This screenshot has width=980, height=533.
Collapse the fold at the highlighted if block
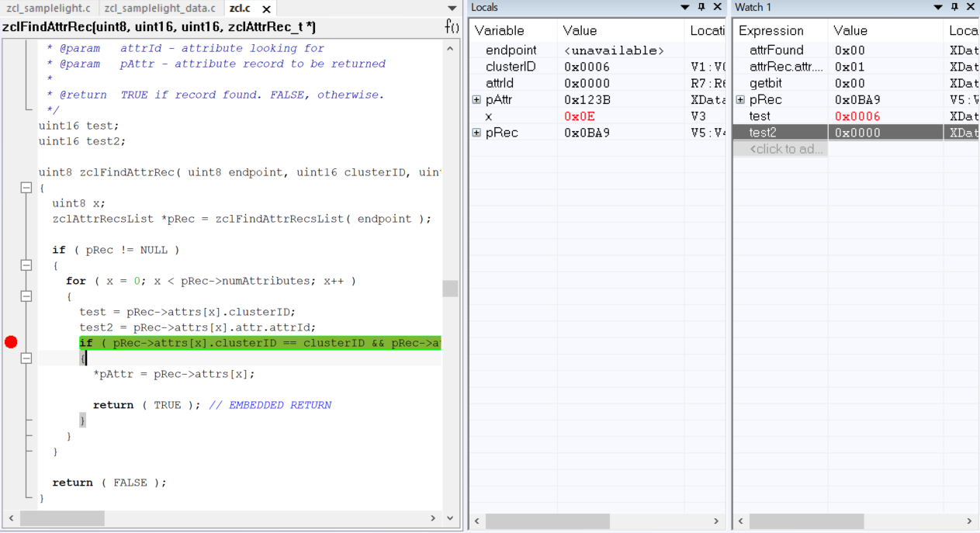(x=26, y=358)
